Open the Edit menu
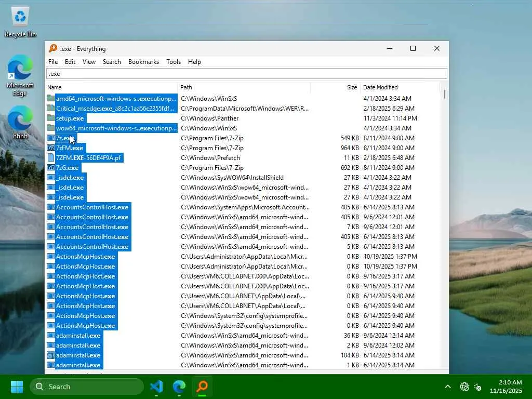532x399 pixels. click(x=70, y=62)
